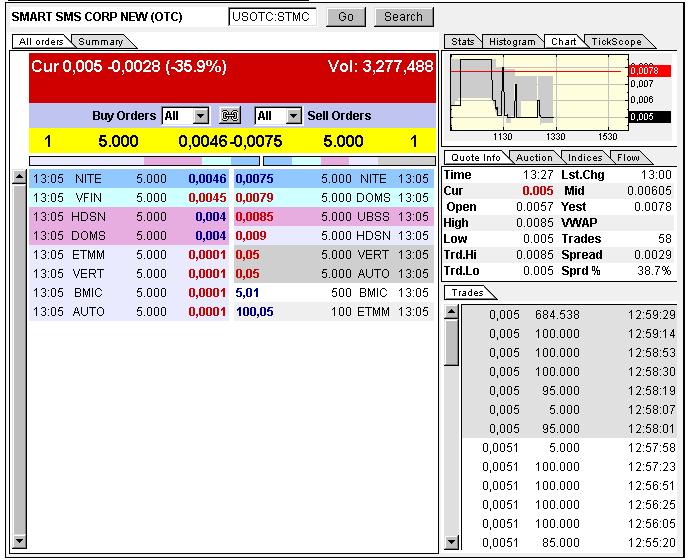The height and width of the screenshot is (560, 690).
Task: Click the trades list scroll up arrow
Action: point(451,312)
